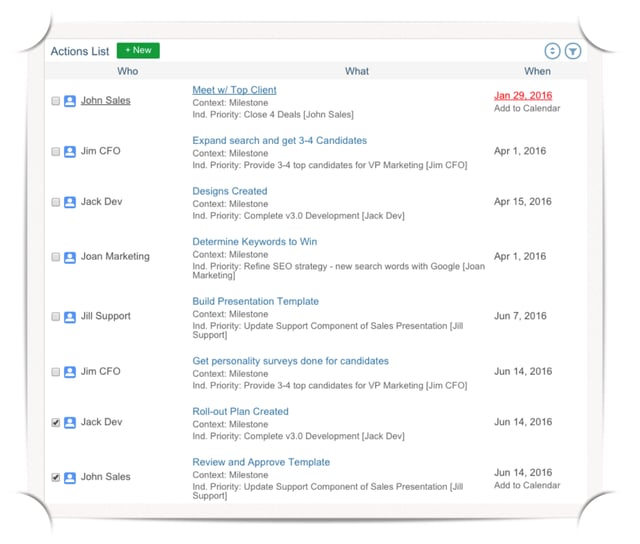640x544 pixels.
Task: Open Expand search and get 3-4 Candidates
Action: [280, 140]
